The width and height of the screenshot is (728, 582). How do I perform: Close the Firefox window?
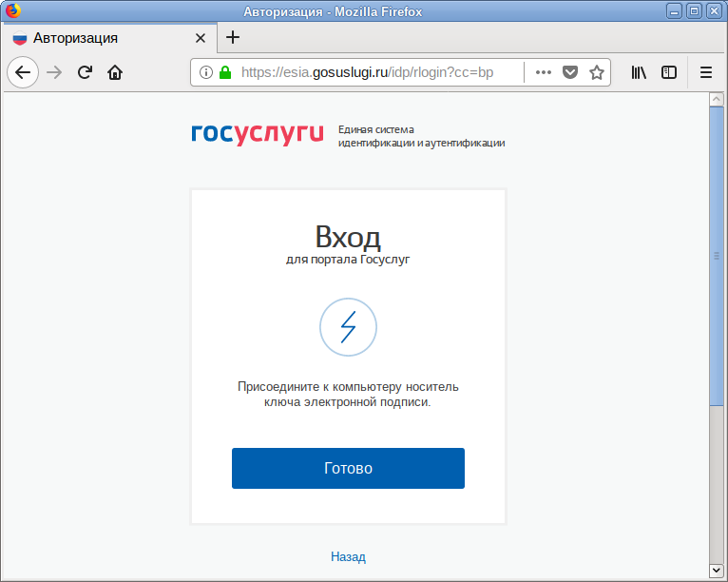click(714, 11)
